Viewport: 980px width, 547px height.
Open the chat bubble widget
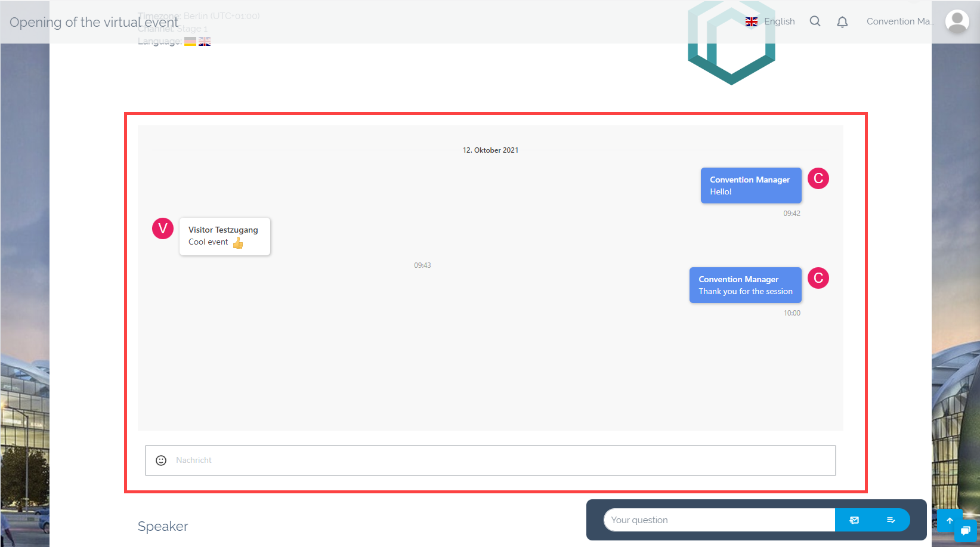[x=966, y=531]
